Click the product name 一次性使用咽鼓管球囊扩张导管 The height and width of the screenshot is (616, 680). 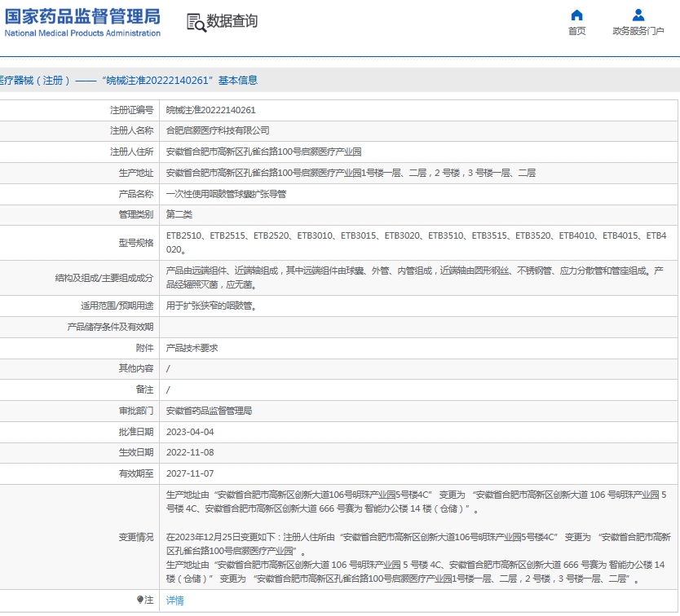pos(226,194)
